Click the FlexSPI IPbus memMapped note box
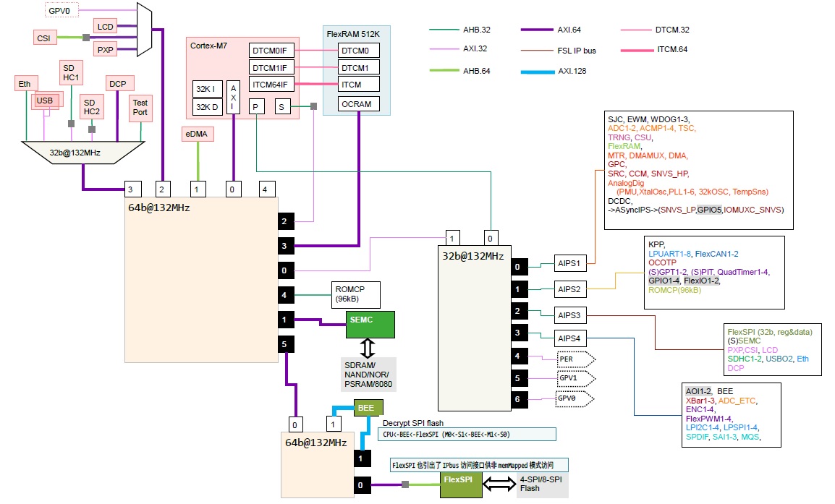This screenshot has height=504, width=835. [479, 465]
